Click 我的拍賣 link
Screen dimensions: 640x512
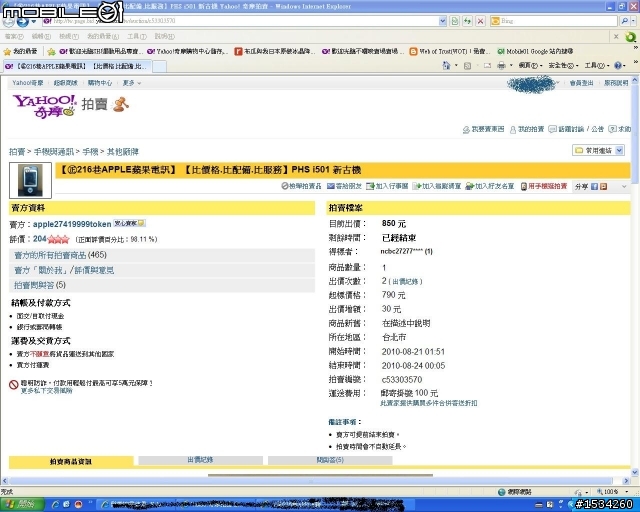[x=527, y=129]
